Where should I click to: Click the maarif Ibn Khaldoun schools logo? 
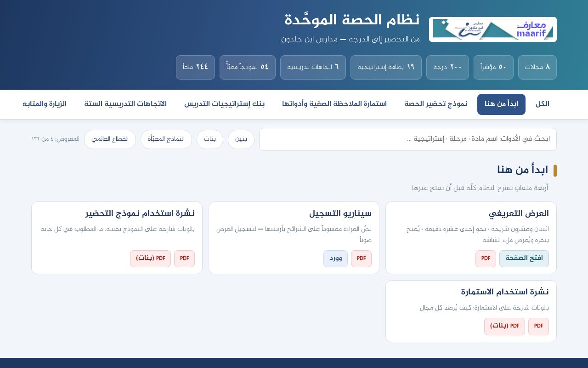coord(493,29)
